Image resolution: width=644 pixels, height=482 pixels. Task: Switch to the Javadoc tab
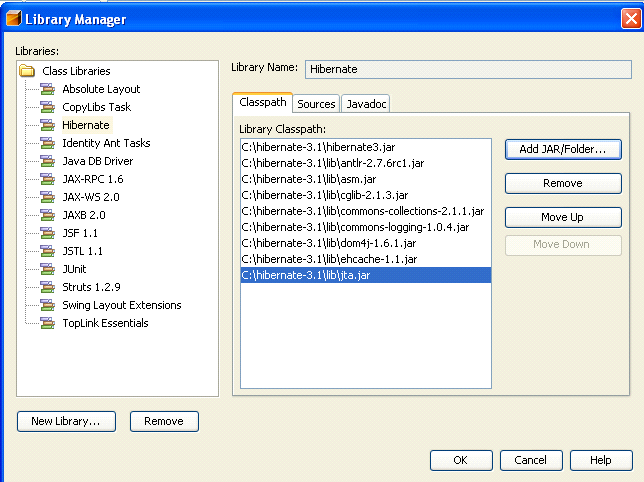[366, 104]
